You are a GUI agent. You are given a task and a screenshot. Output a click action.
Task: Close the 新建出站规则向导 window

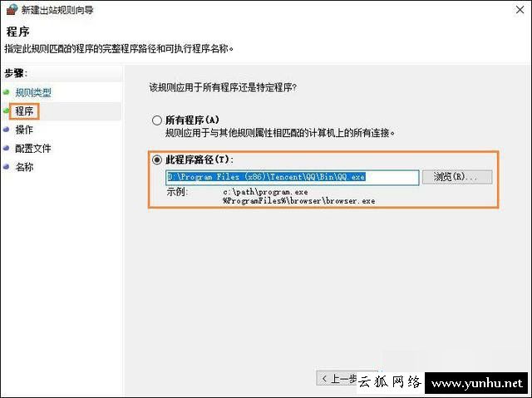click(x=520, y=10)
